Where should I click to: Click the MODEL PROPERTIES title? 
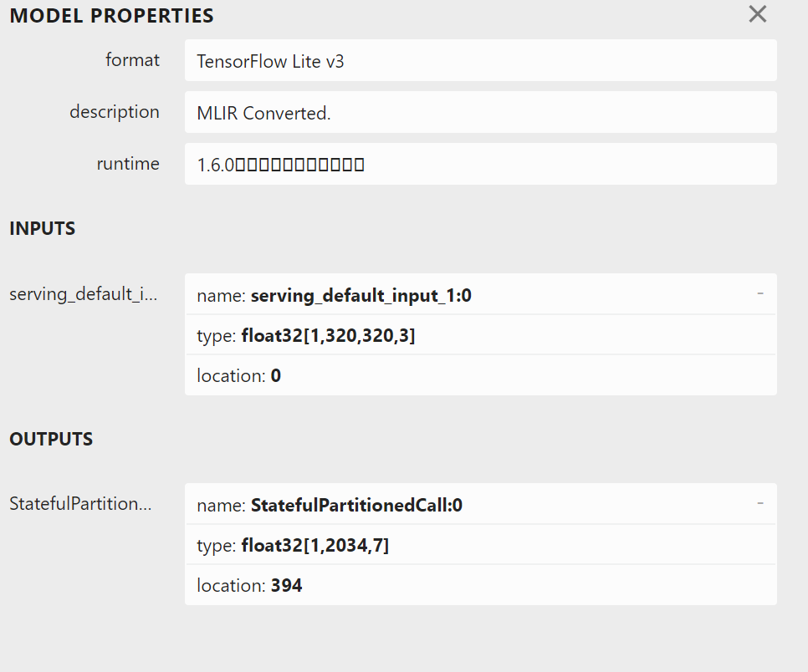111,16
